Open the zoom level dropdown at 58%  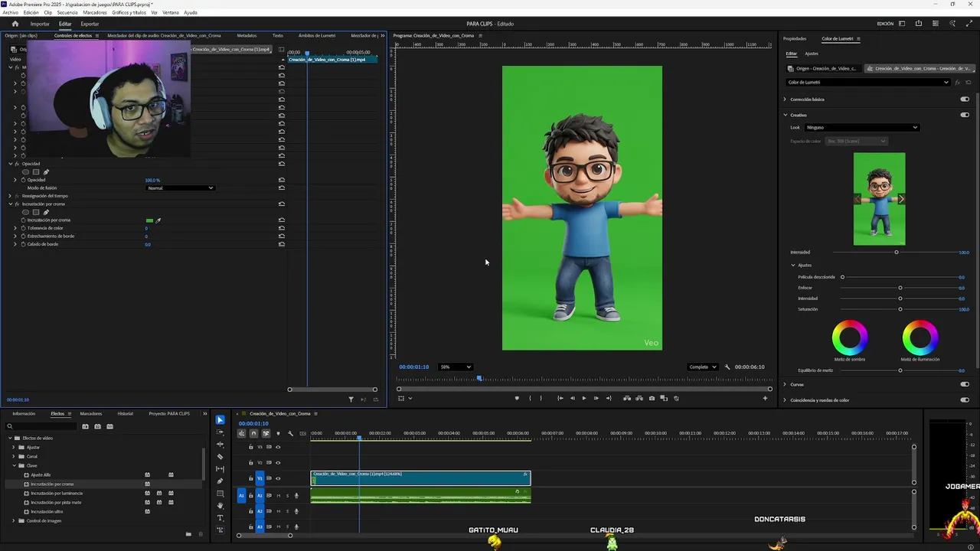pyautogui.click(x=455, y=367)
